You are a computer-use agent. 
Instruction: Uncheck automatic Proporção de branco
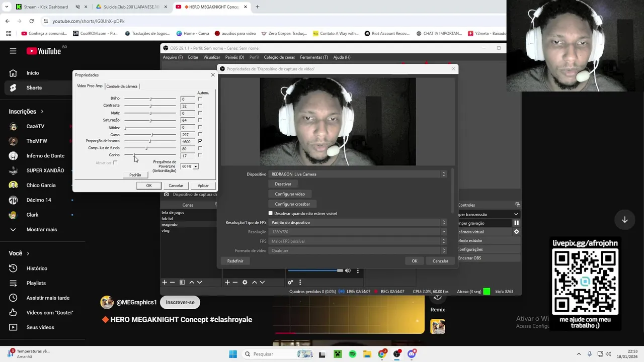(x=200, y=141)
